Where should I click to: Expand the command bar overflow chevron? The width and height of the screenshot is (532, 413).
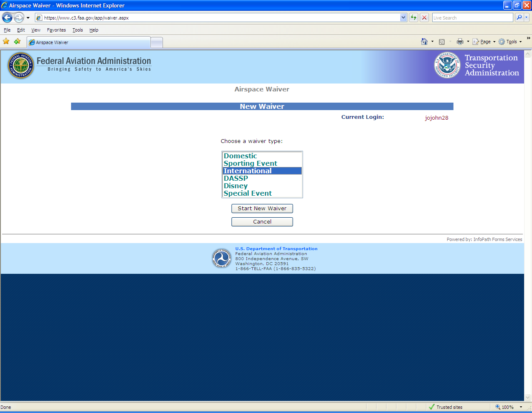click(528, 38)
